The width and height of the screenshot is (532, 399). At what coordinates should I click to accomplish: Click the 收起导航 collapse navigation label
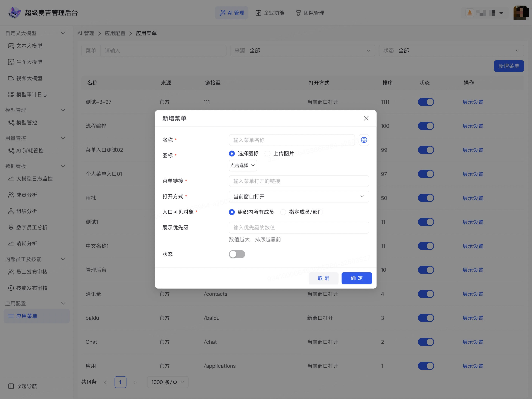point(26,386)
